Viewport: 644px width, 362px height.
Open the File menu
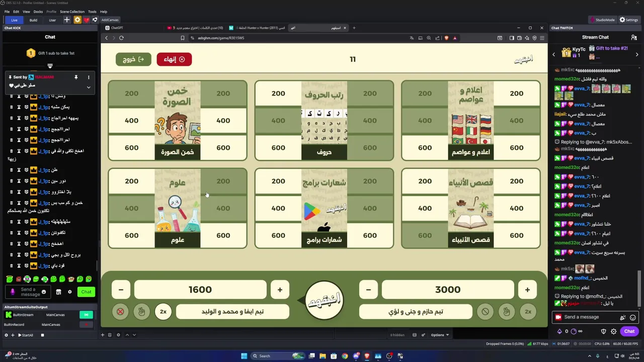(7, 12)
